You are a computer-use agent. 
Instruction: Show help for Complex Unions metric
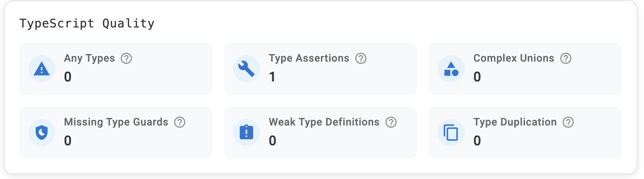coord(566,58)
